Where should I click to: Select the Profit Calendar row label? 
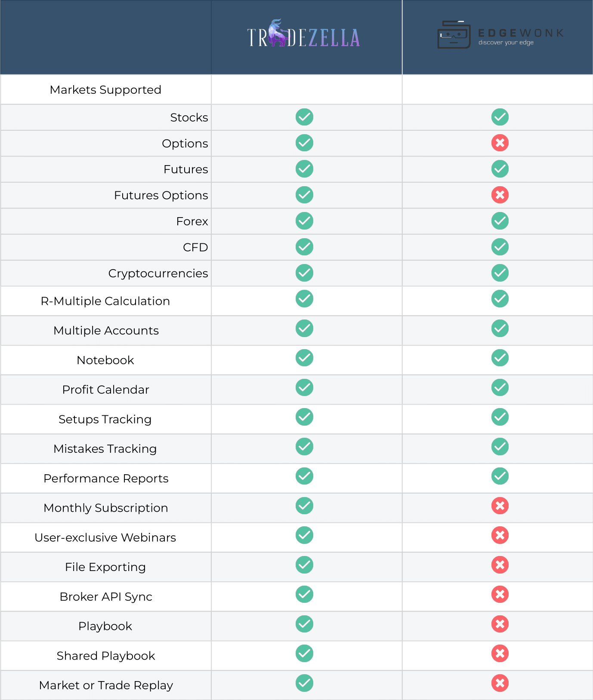[105, 390]
